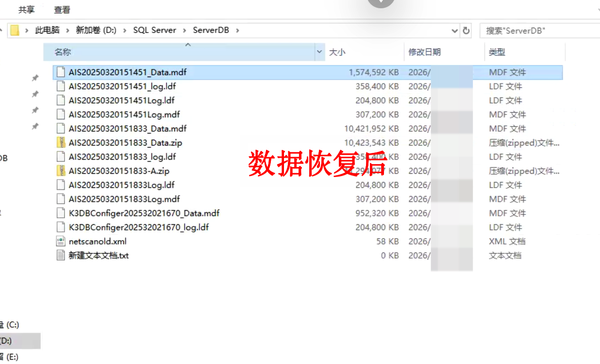Open the 共享 ribbon tab
600x364 pixels.
27,9
